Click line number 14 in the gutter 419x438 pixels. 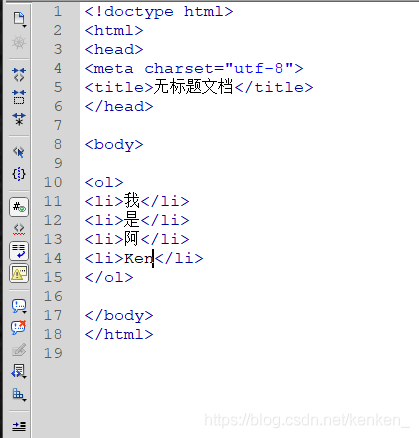[x=53, y=258]
